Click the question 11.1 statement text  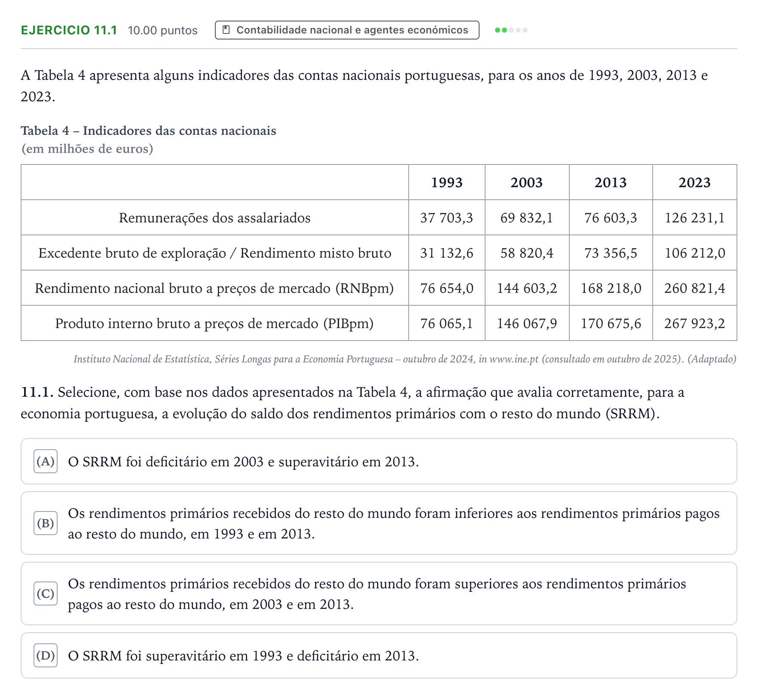[352, 403]
